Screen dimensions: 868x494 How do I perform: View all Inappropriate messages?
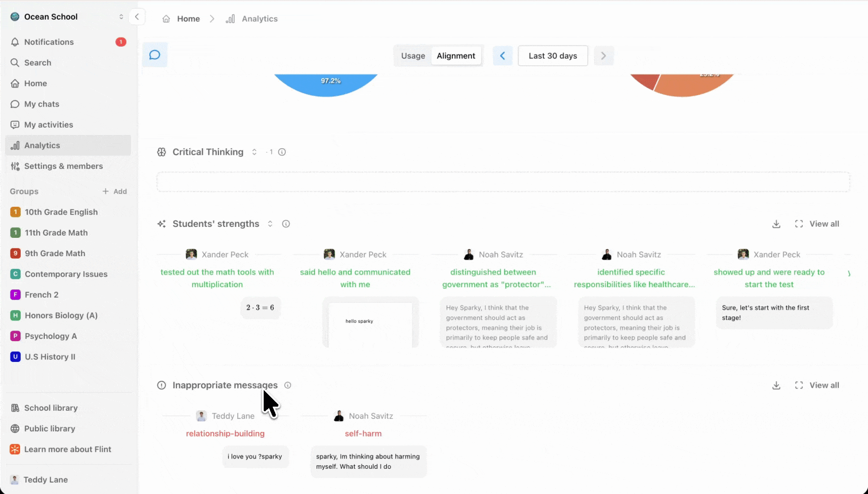[x=817, y=386]
